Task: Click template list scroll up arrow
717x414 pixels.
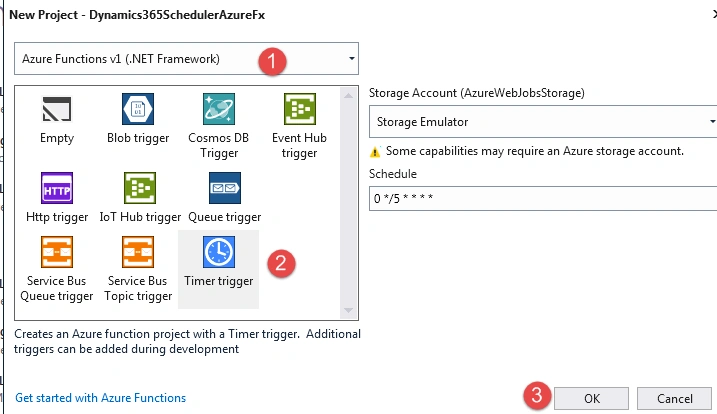Action: [x=348, y=96]
